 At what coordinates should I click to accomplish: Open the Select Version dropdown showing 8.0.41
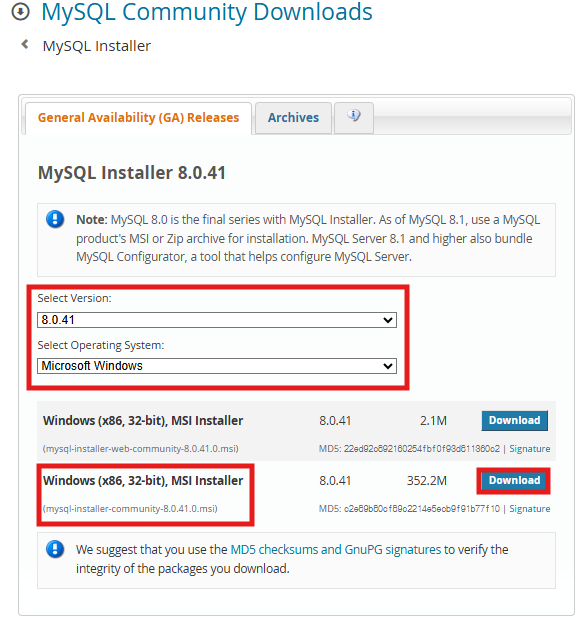coord(217,320)
